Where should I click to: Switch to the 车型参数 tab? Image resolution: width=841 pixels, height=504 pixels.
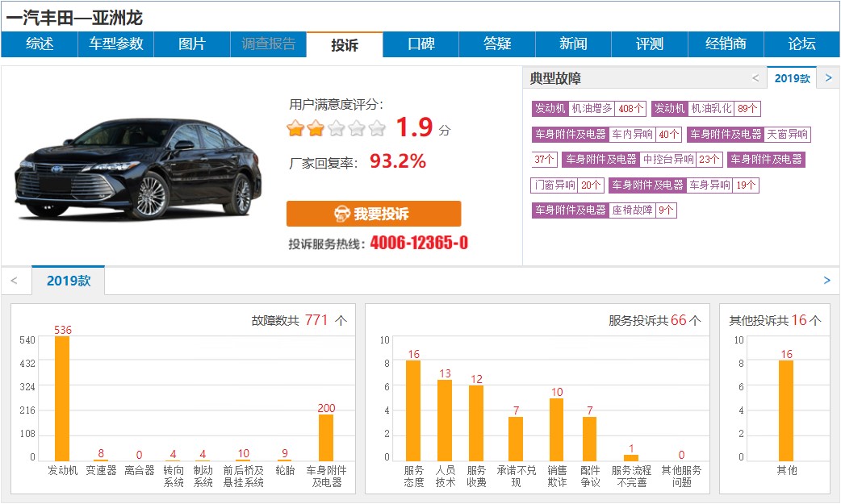[115, 46]
